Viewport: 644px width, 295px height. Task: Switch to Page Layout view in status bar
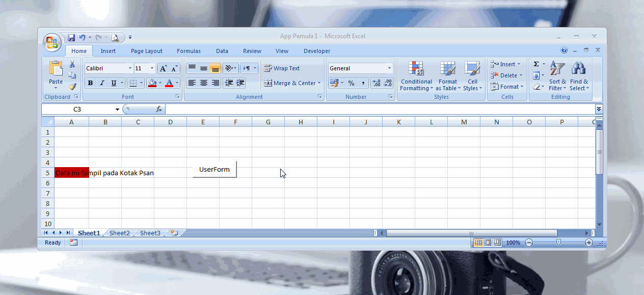pyautogui.click(x=488, y=243)
